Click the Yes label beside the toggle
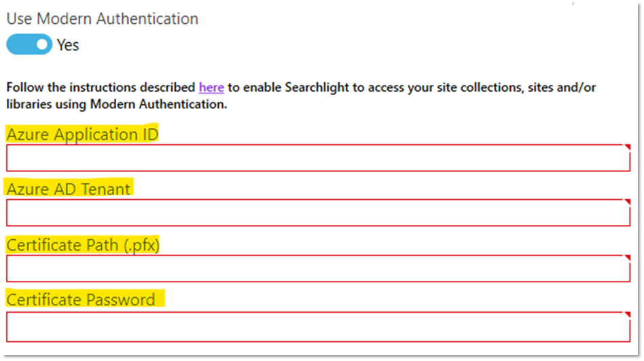Viewport: 644px width, 361px height. (x=68, y=46)
